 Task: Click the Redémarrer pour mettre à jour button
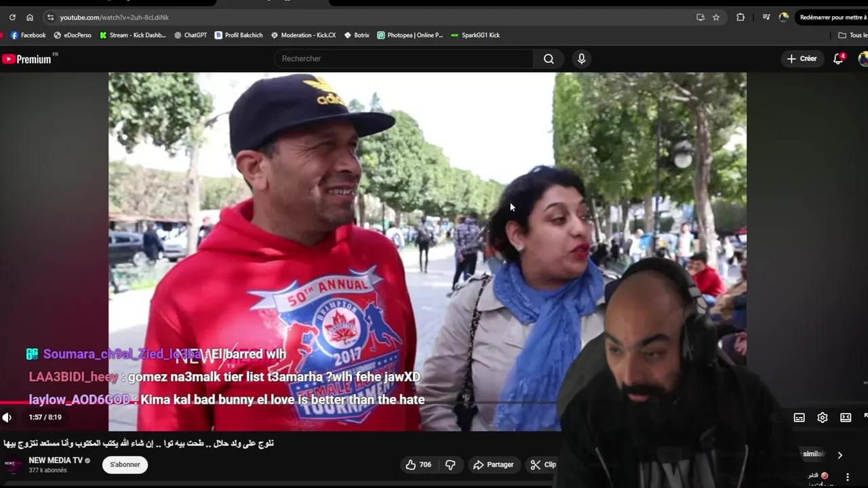[x=832, y=17]
